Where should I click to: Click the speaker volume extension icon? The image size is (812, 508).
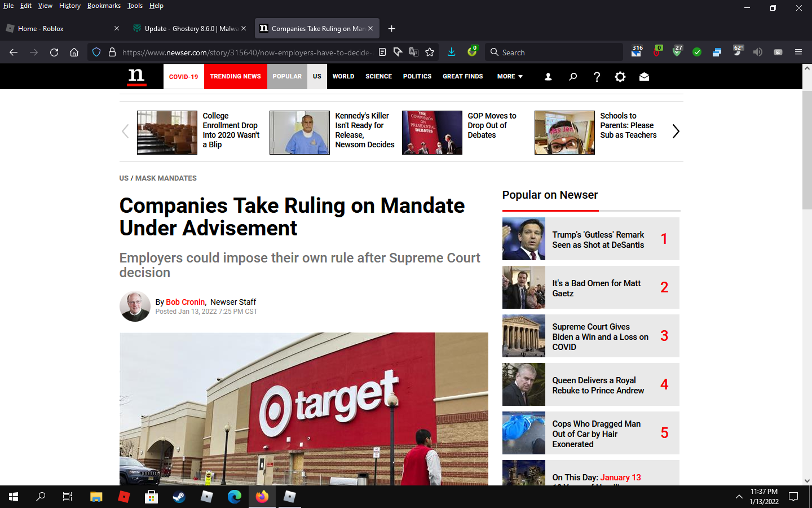pyautogui.click(x=758, y=52)
